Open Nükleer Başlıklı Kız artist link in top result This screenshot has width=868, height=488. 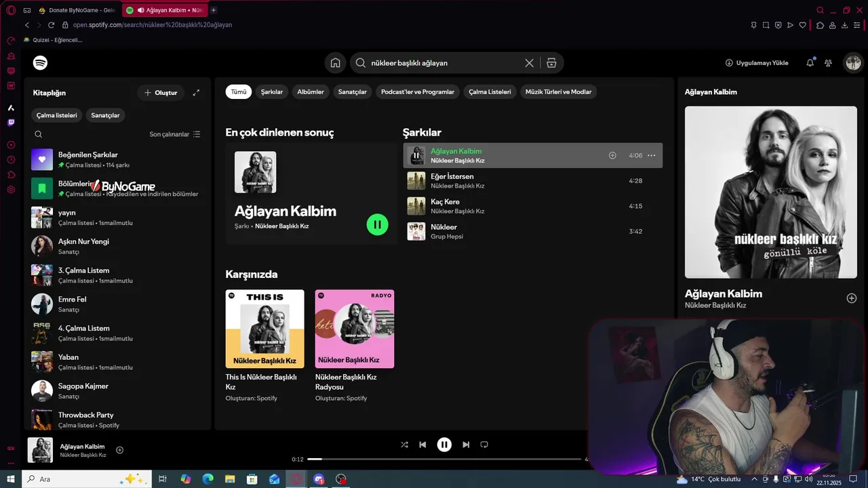[281, 226]
